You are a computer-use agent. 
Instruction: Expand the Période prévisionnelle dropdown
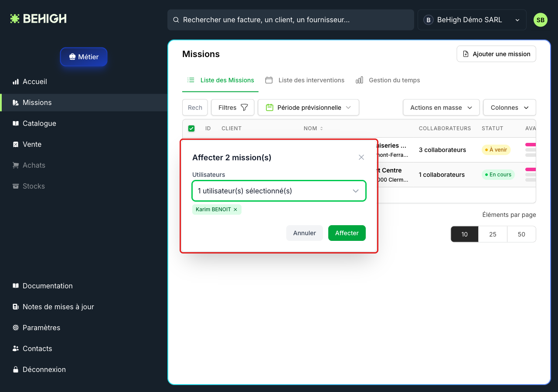click(309, 108)
